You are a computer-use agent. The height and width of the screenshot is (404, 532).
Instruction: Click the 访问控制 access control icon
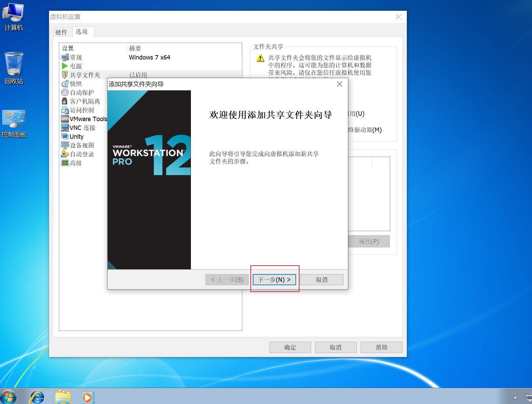(x=65, y=110)
